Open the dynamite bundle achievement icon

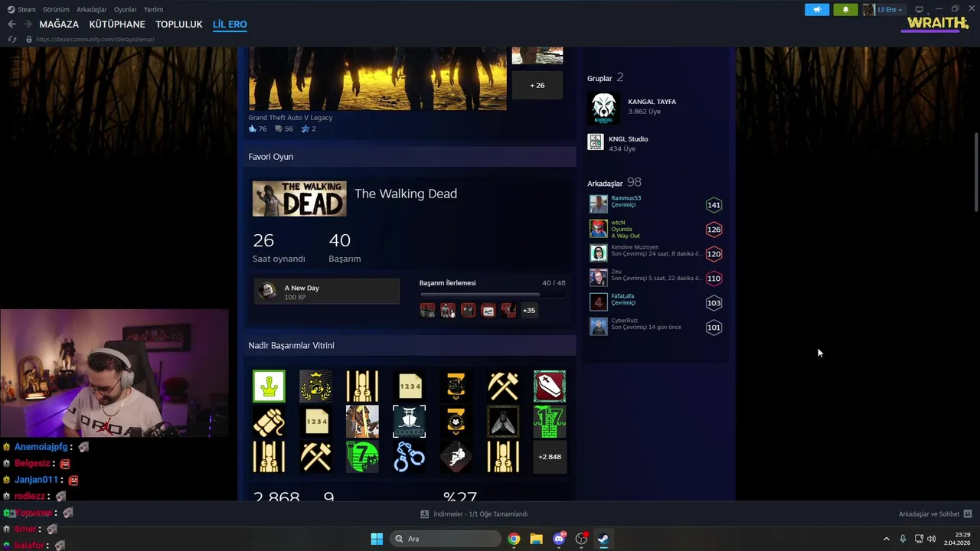(x=269, y=422)
